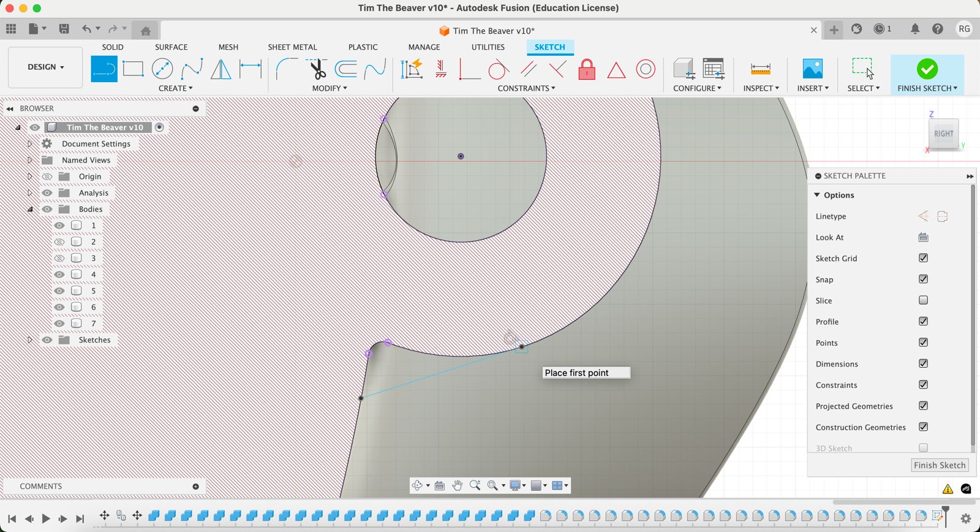Click the Finish Sketch button in palette
Image resolution: width=980 pixels, height=532 pixels.
click(x=939, y=465)
